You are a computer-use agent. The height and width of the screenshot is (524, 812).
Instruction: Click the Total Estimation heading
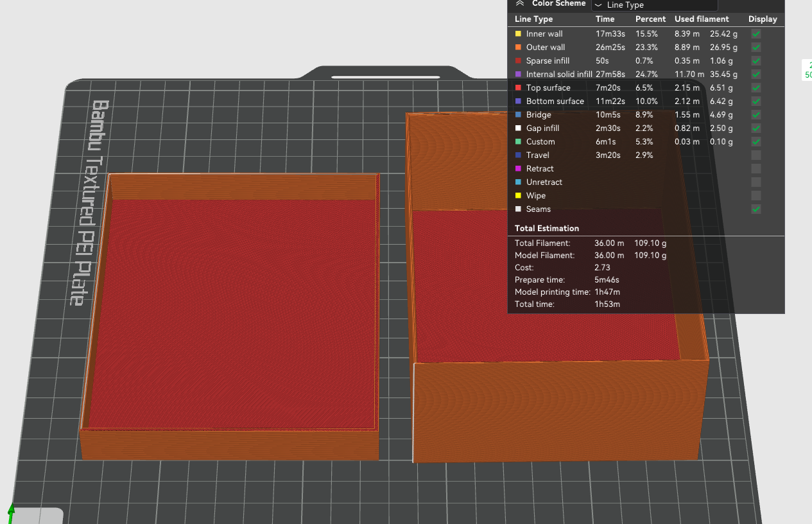547,228
